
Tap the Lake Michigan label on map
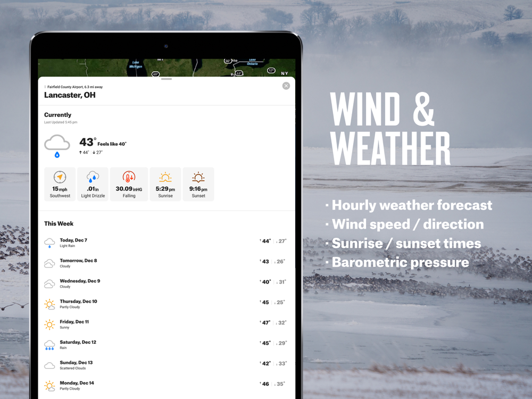click(136, 64)
